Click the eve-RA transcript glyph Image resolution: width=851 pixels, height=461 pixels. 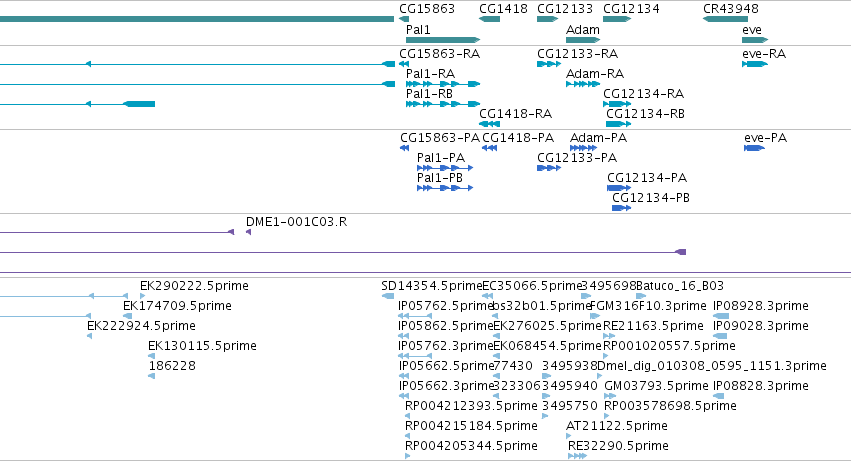[x=755, y=64]
